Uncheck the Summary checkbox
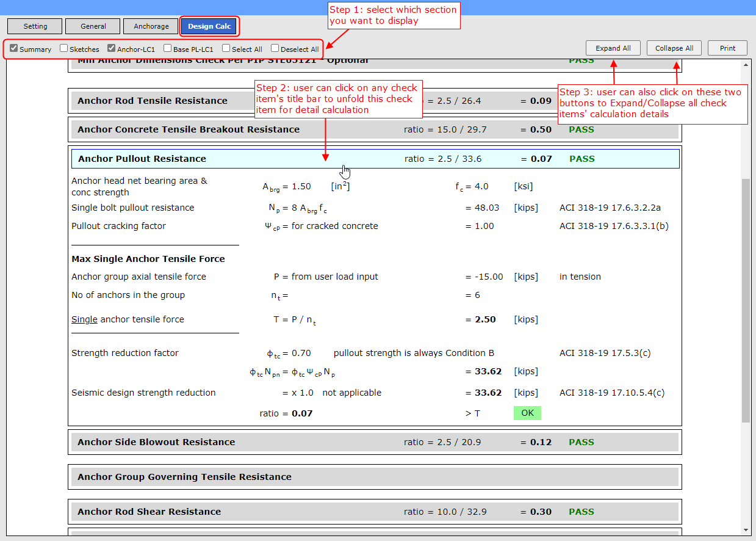 (14, 48)
